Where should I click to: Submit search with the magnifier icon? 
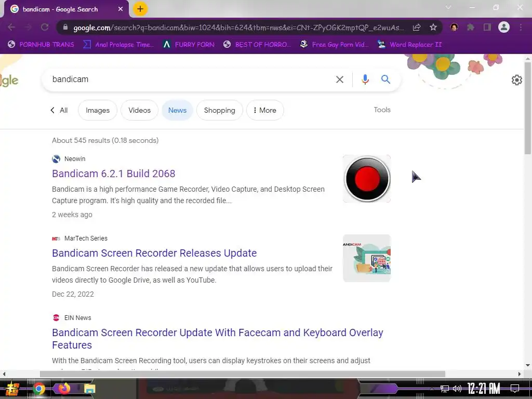[x=385, y=79]
